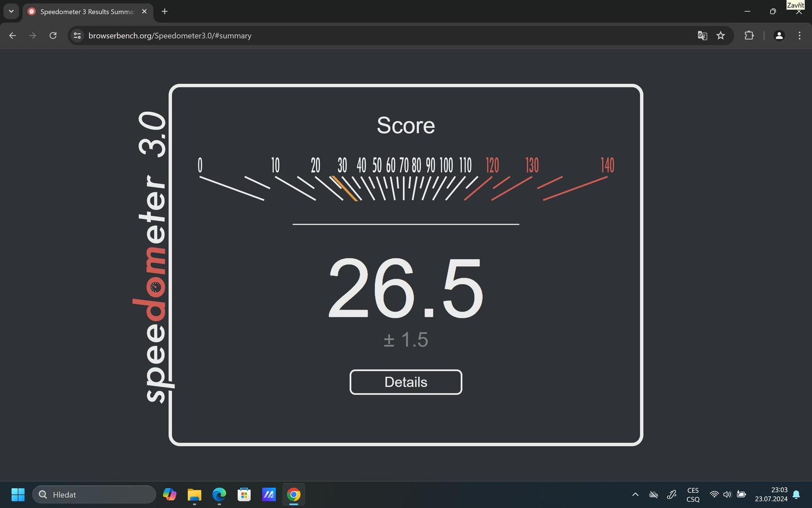Restore down the Chrome window
Screen dimensions: 812x508
(x=773, y=11)
